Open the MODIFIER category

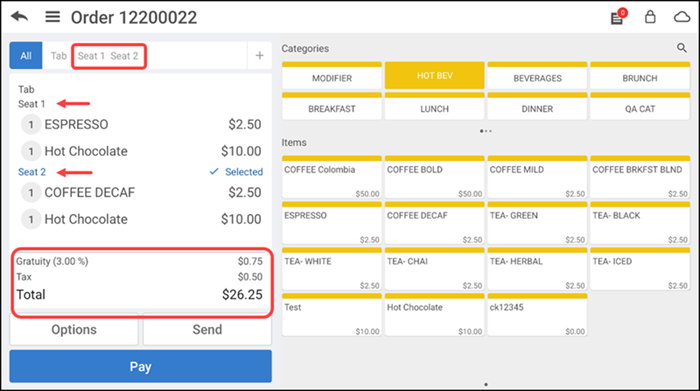(x=332, y=76)
